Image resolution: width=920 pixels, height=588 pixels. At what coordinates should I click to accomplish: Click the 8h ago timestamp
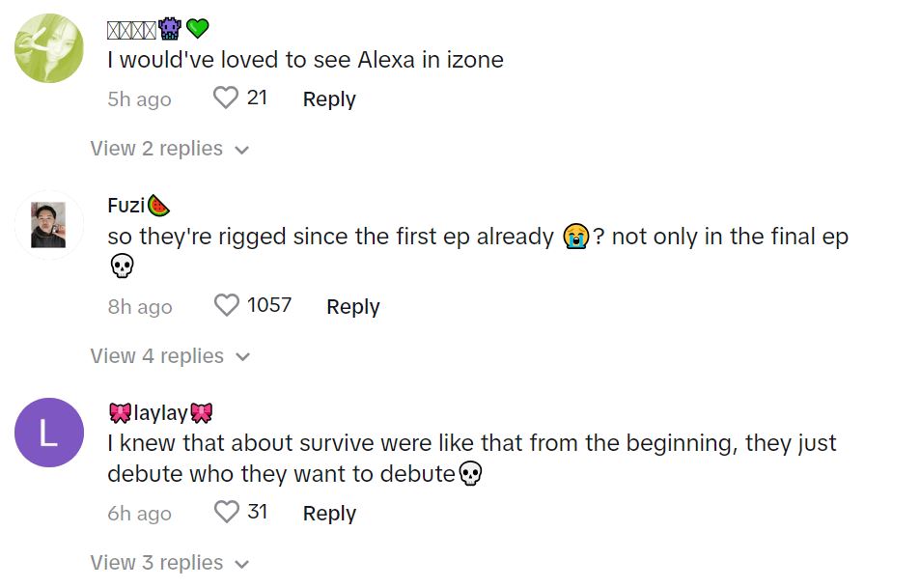[x=139, y=306]
